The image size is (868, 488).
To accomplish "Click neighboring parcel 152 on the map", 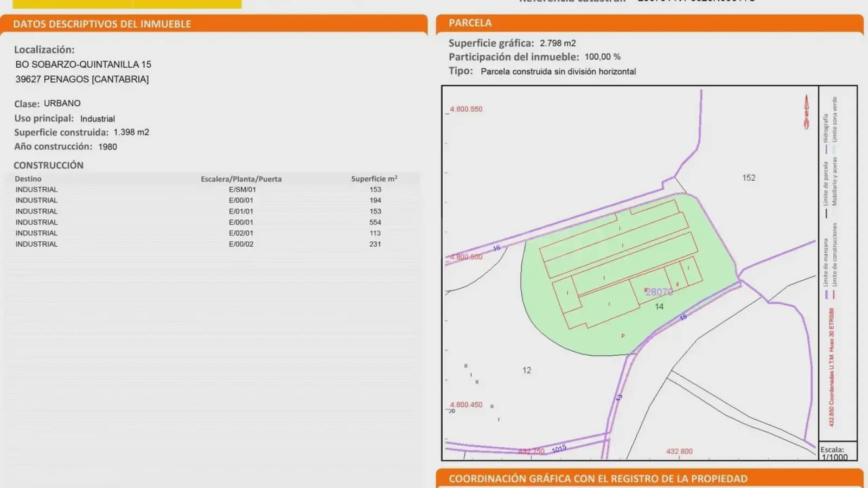I will pos(749,178).
